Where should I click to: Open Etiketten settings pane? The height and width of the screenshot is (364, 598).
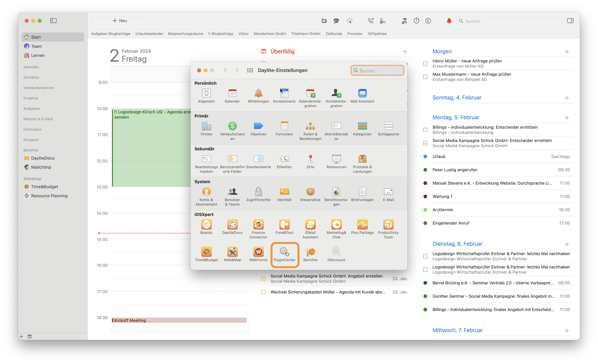click(x=284, y=161)
